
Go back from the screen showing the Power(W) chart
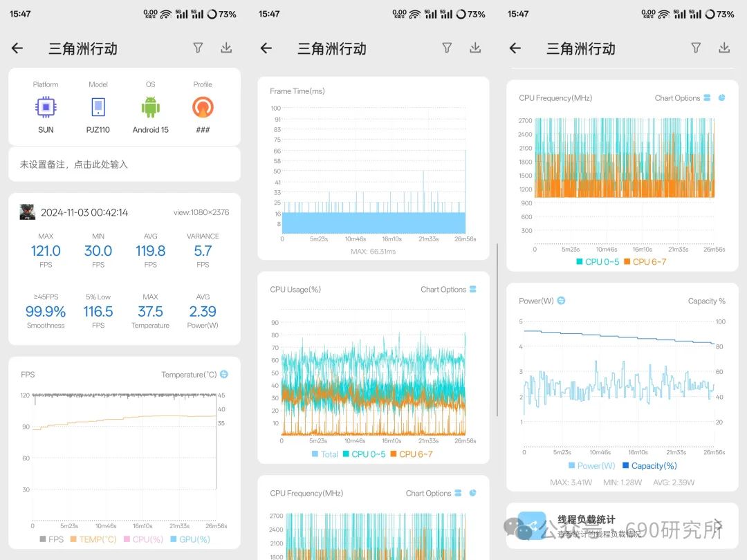(x=515, y=48)
